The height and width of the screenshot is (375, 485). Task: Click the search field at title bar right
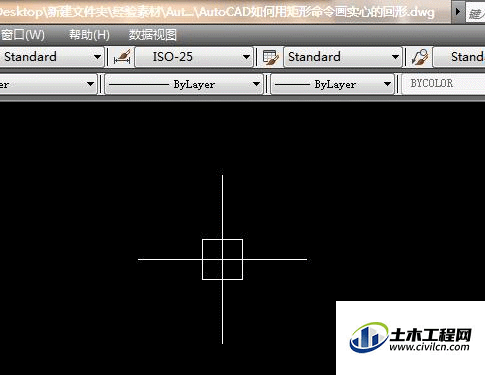(476, 12)
